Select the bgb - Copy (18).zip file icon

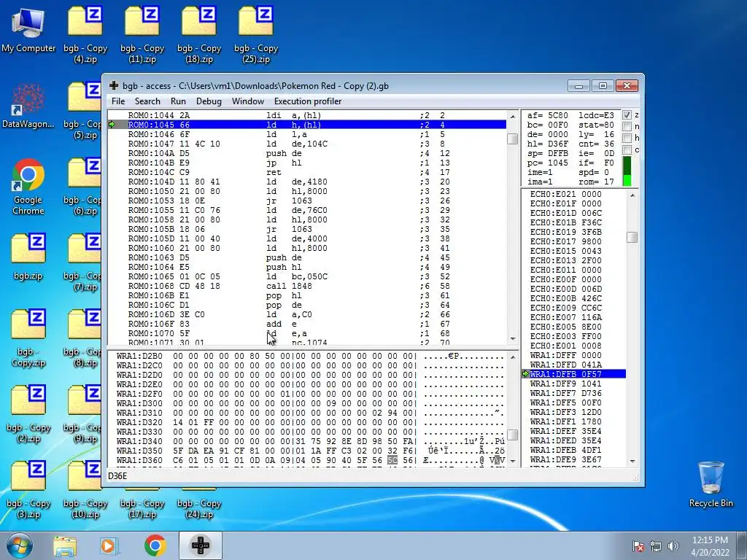[199, 34]
